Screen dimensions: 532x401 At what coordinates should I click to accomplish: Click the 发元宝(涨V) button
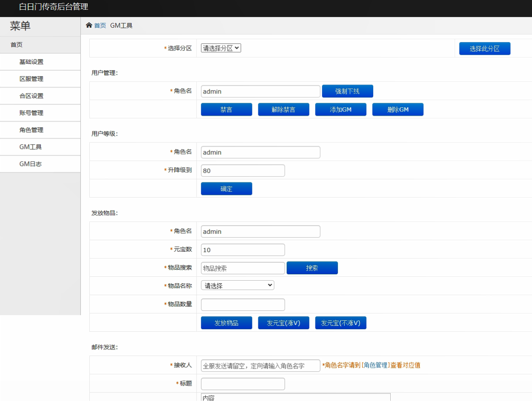click(283, 323)
